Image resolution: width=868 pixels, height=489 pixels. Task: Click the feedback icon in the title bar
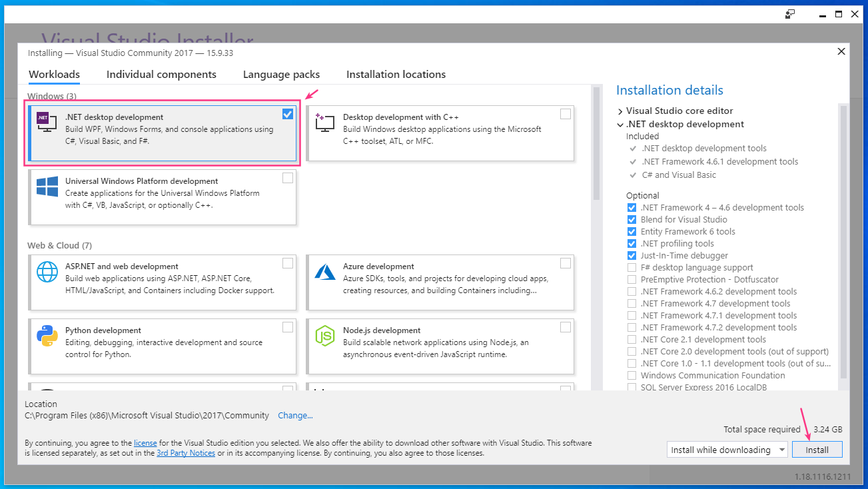[790, 14]
